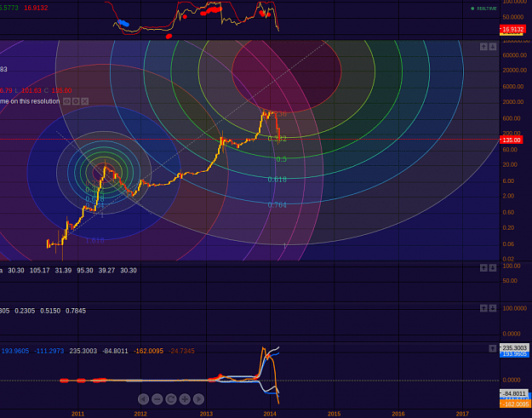Click the 60000.00 price scale label
The height and width of the screenshot is (418, 532).
[515, 55]
